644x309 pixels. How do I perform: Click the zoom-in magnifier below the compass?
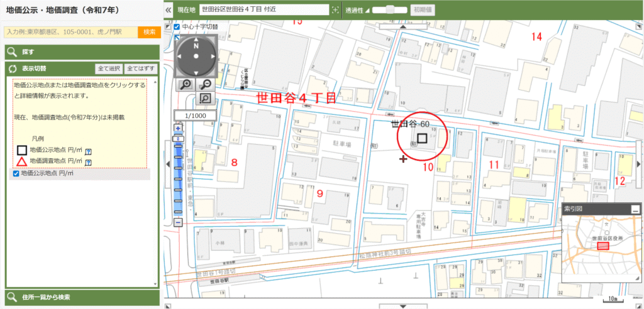click(x=186, y=85)
